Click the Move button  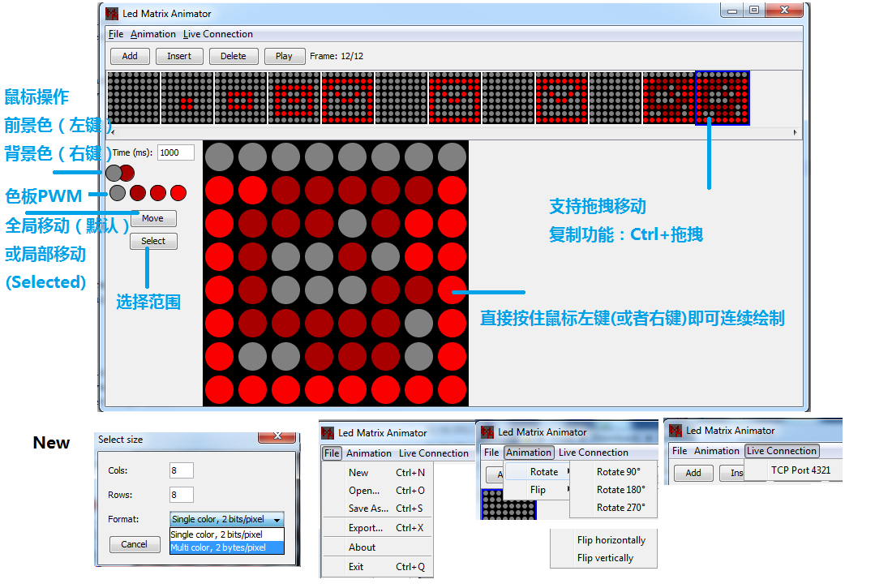(x=153, y=218)
